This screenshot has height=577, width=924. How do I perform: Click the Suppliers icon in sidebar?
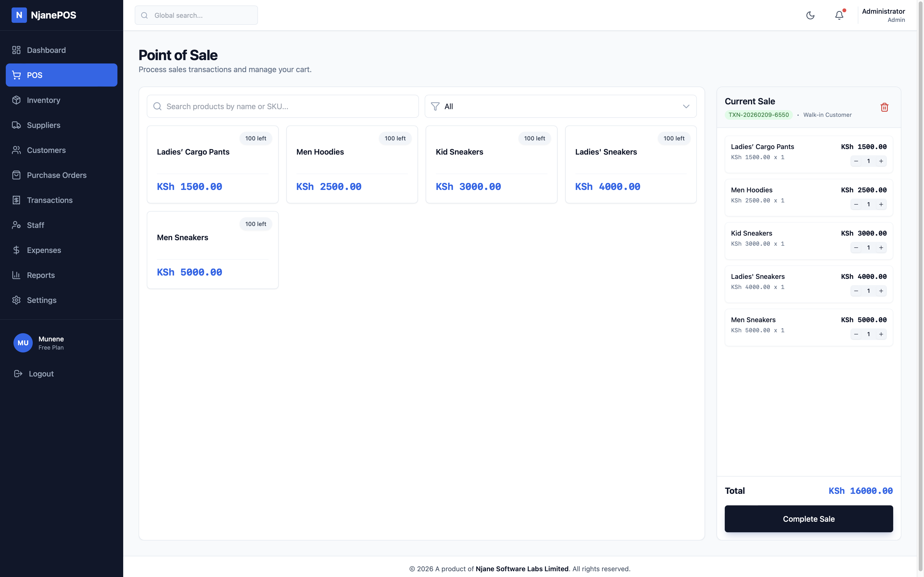point(16,125)
